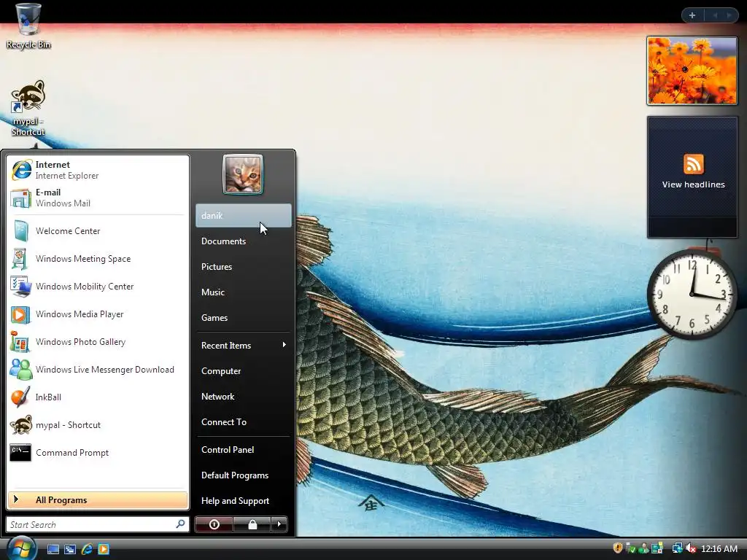The image size is (747, 560).
Task: Open Pictures folder
Action: point(244,267)
